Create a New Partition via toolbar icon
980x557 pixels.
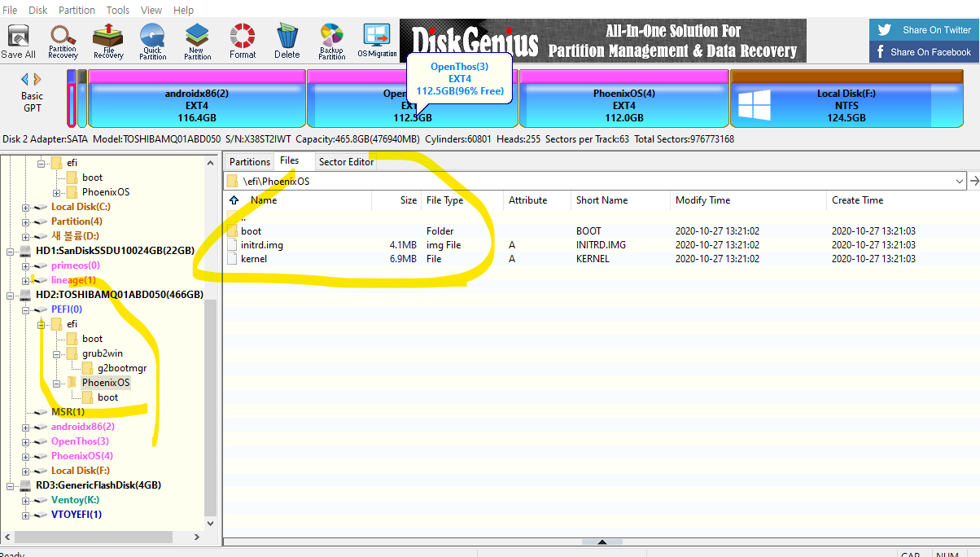(x=197, y=42)
